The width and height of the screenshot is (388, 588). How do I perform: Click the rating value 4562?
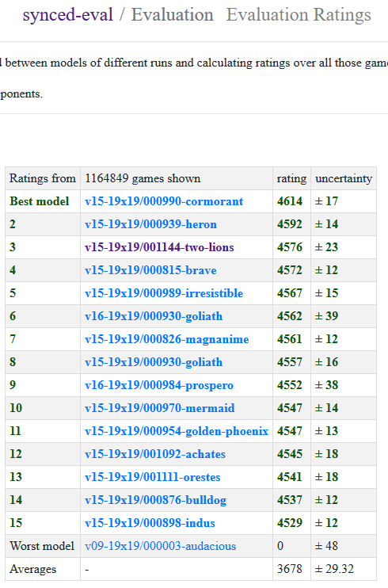coord(290,316)
